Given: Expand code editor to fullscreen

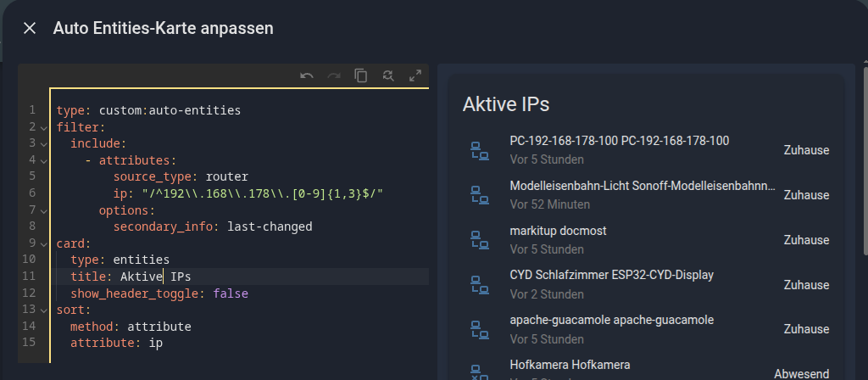Looking at the screenshot, I should click(x=415, y=75).
